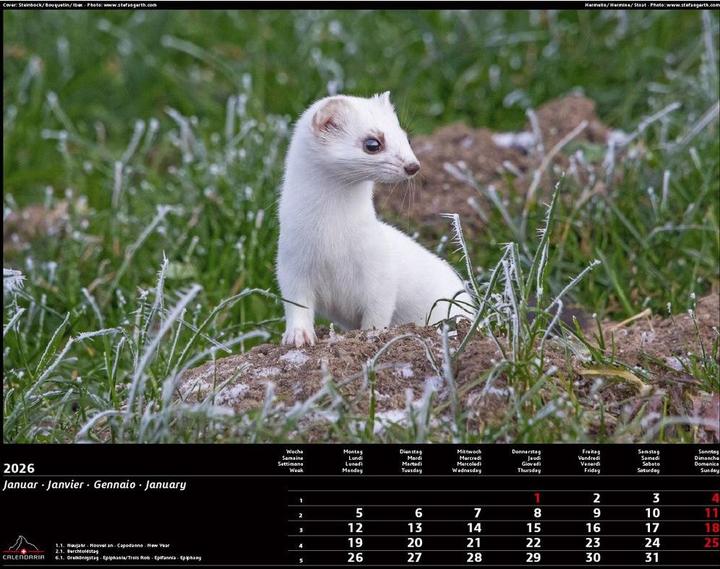This screenshot has height=569, width=720.
Task: Click the Samstag / Saturday column header
Action: pyautogui.click(x=648, y=461)
